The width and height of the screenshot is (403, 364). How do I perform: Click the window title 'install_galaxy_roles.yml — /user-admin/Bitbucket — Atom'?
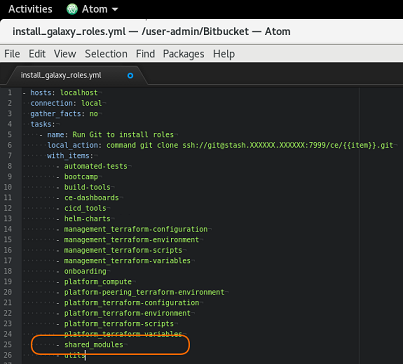[x=151, y=31]
